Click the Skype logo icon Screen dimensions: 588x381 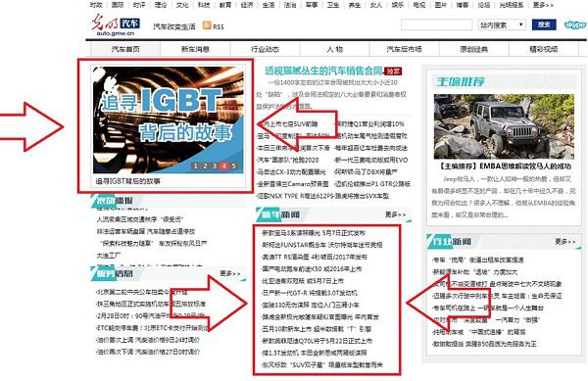[575, 25]
